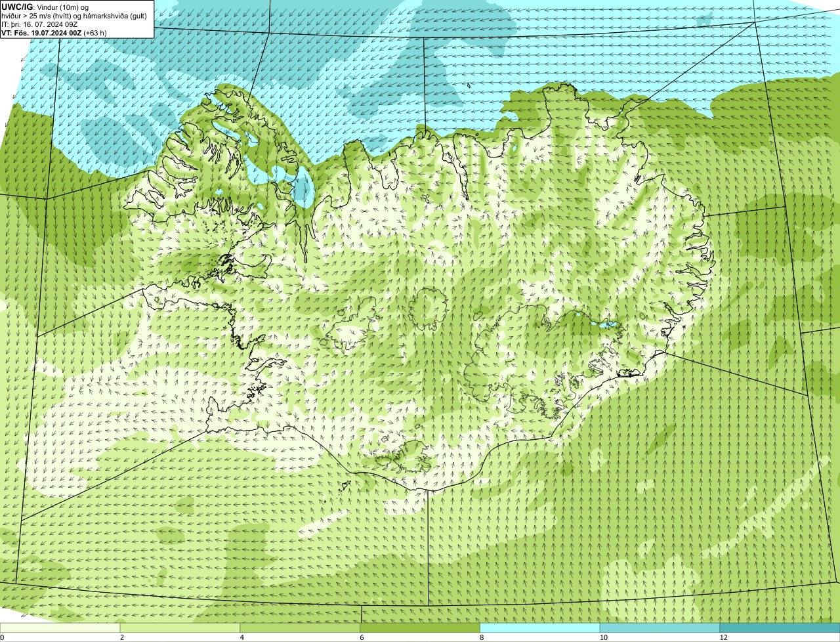Click the "VT: Fös. 19.07.2024 00Z (+63 h)" line
Image resolution: width=840 pixels, height=642 pixels.
54,32
